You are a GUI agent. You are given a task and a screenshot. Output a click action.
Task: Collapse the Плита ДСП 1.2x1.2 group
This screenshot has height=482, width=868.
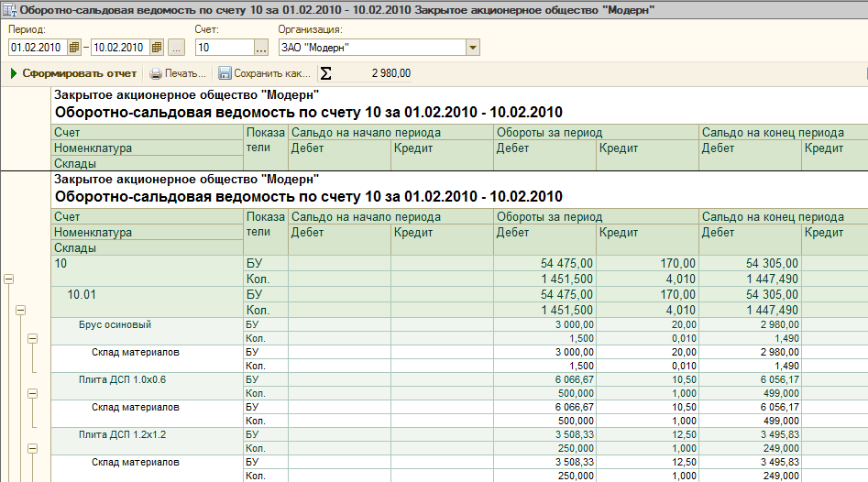coord(33,448)
